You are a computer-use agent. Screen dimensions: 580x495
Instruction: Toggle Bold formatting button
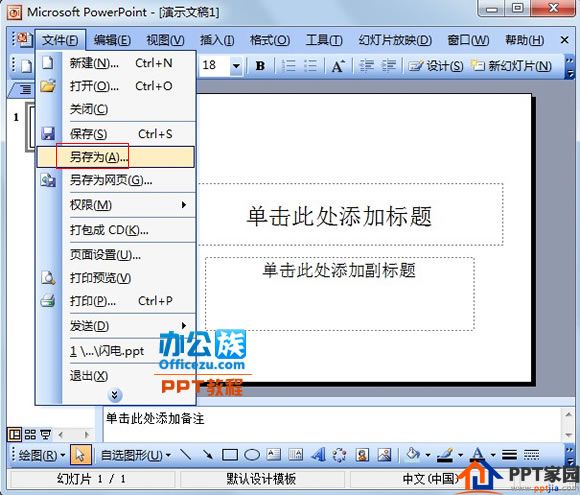point(260,66)
